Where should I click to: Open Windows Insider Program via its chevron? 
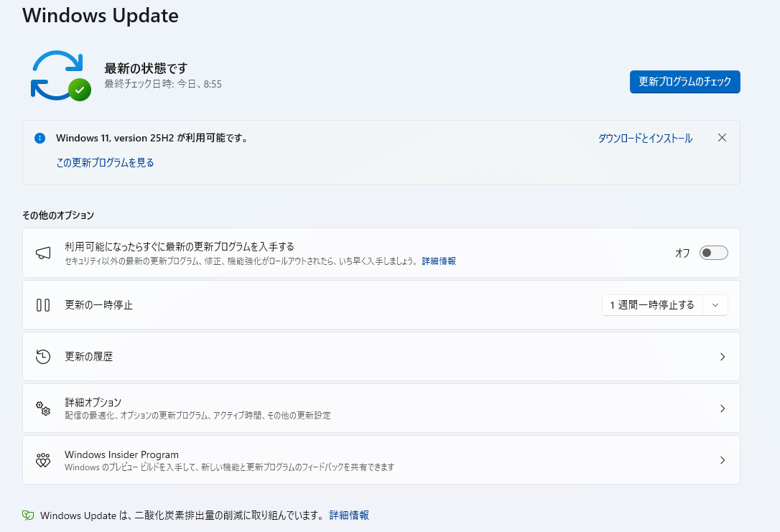(723, 460)
